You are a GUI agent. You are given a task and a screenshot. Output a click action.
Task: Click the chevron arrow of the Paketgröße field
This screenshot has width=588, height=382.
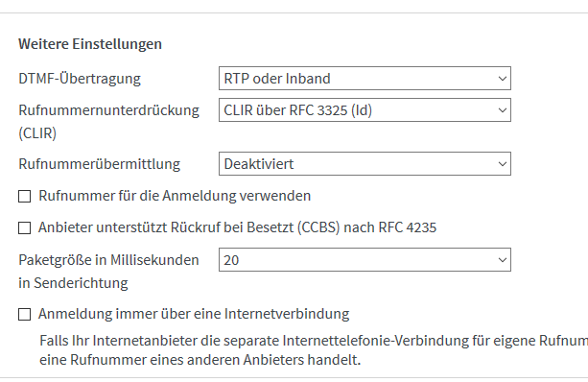coord(502,260)
